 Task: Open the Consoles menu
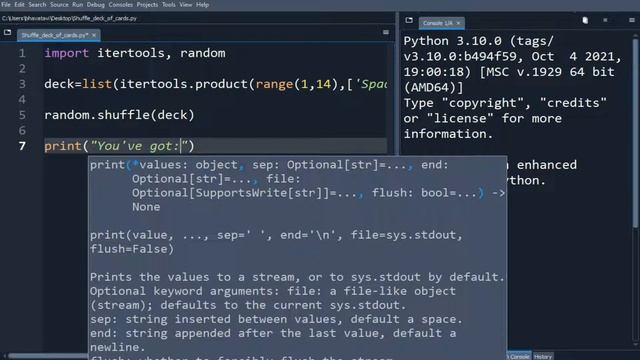click(x=120, y=5)
